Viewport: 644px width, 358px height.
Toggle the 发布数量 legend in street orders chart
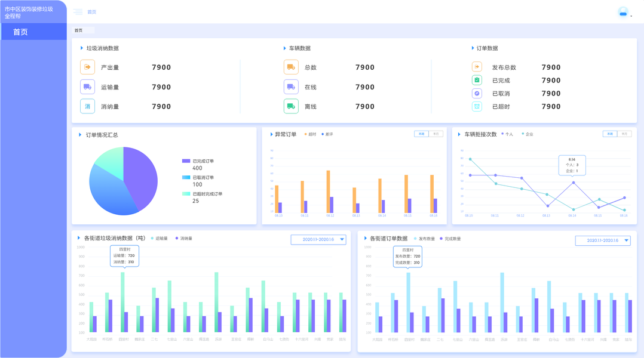coord(425,239)
